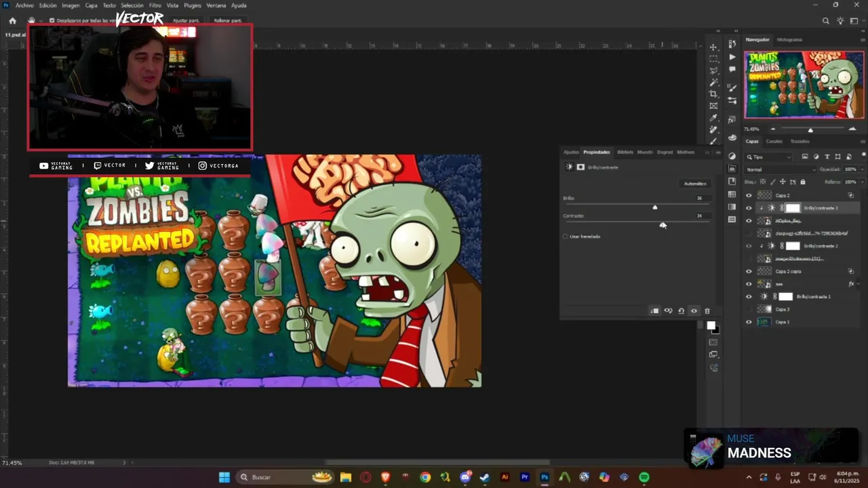This screenshot has height=488, width=868.
Task: Switch to the Histograma tab
Action: [x=789, y=40]
